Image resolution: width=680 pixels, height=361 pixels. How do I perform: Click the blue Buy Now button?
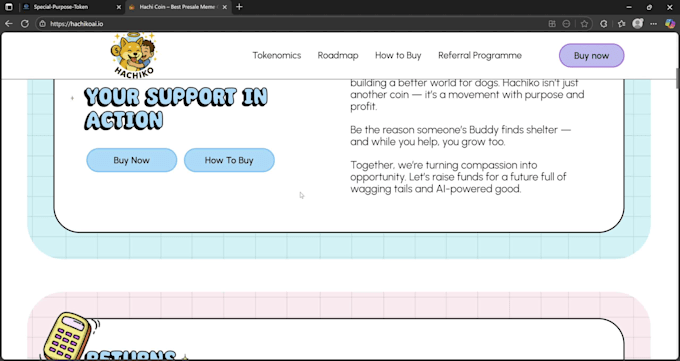131,160
